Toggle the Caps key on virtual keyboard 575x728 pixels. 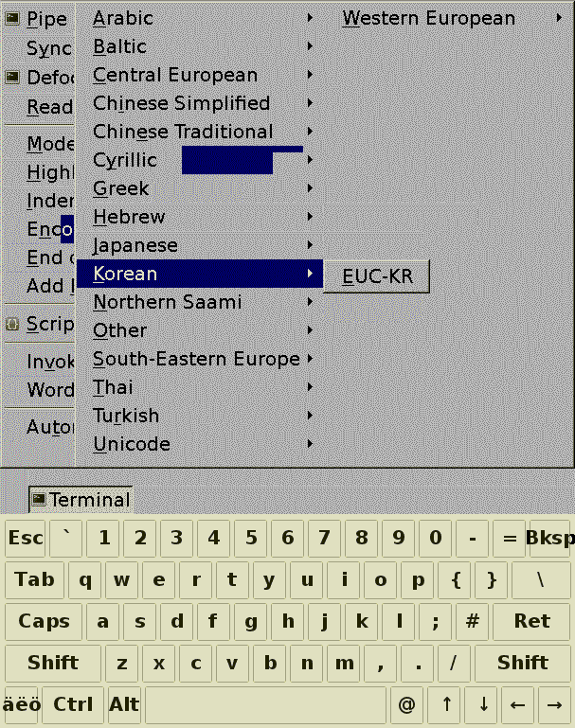click(44, 622)
